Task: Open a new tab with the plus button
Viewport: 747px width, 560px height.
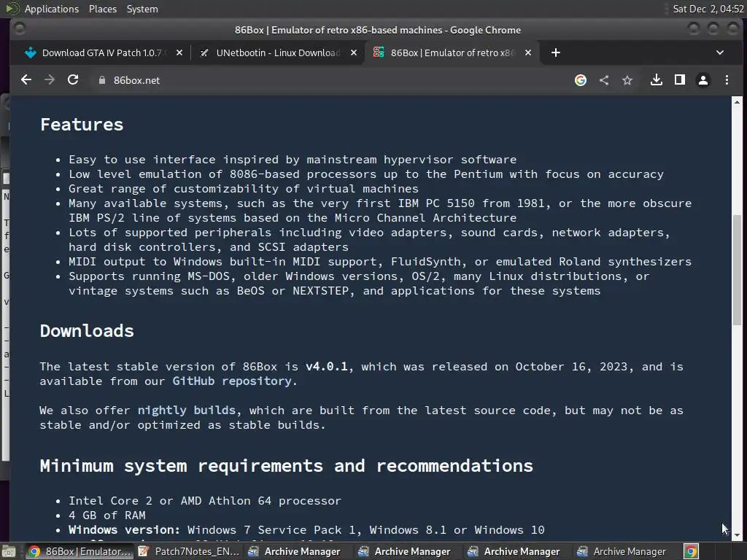Action: pos(555,52)
